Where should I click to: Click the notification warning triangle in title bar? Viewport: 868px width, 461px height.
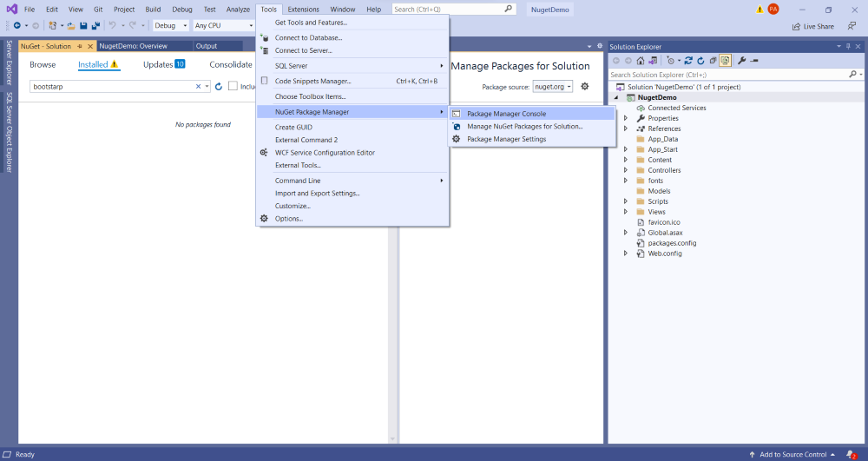pos(759,10)
